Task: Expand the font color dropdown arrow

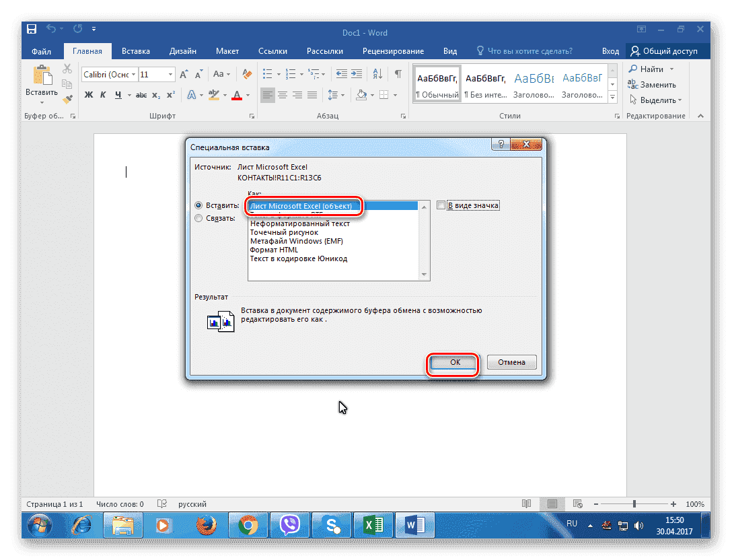Action: pos(247,95)
